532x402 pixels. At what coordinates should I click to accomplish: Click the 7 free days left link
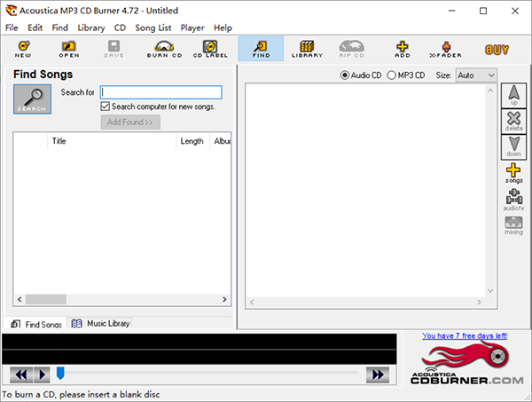point(465,336)
